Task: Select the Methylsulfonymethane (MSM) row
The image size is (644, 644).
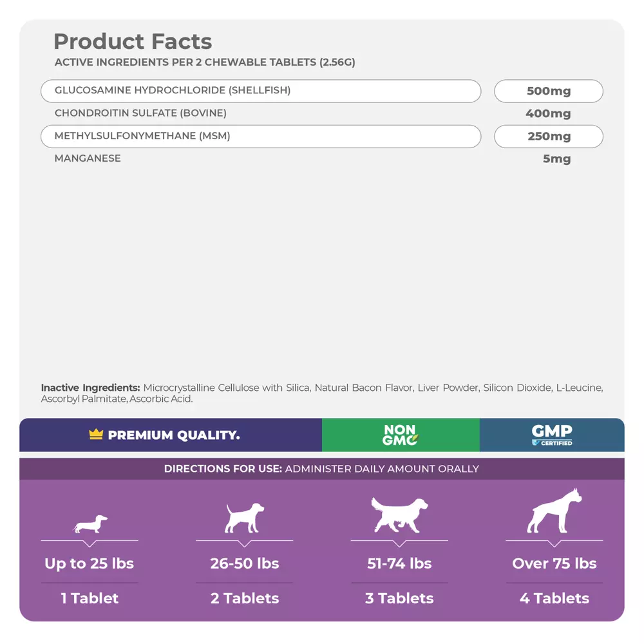Action: pyautogui.click(x=260, y=136)
